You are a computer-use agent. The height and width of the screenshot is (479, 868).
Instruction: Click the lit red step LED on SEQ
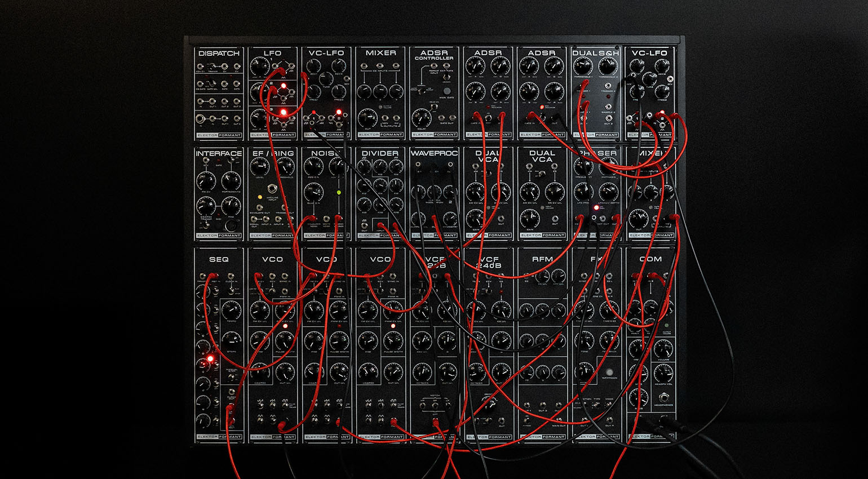coord(210,358)
